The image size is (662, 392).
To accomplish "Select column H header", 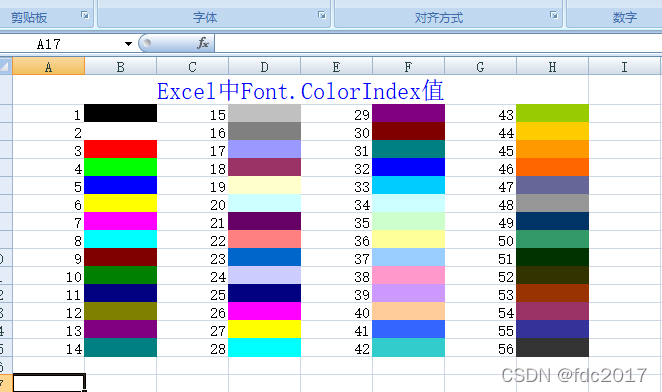I will pos(553,66).
